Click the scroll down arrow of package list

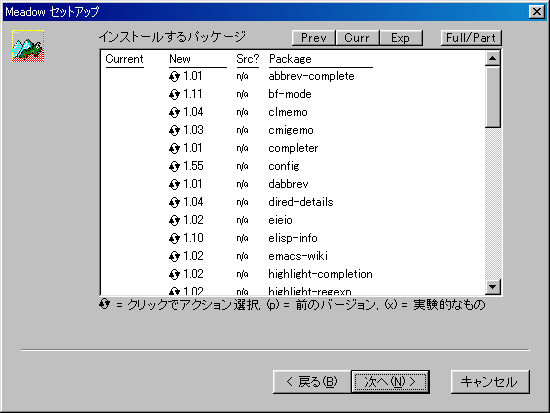(x=493, y=287)
